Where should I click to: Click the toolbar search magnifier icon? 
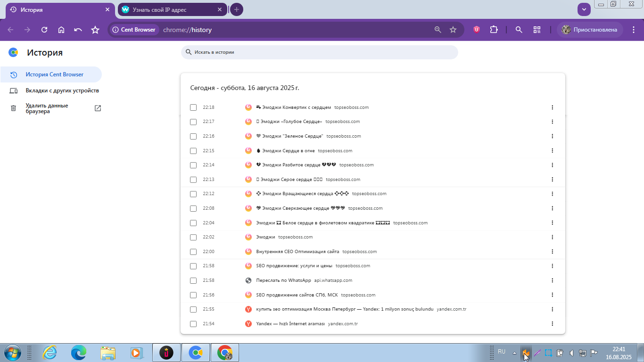[x=519, y=30]
